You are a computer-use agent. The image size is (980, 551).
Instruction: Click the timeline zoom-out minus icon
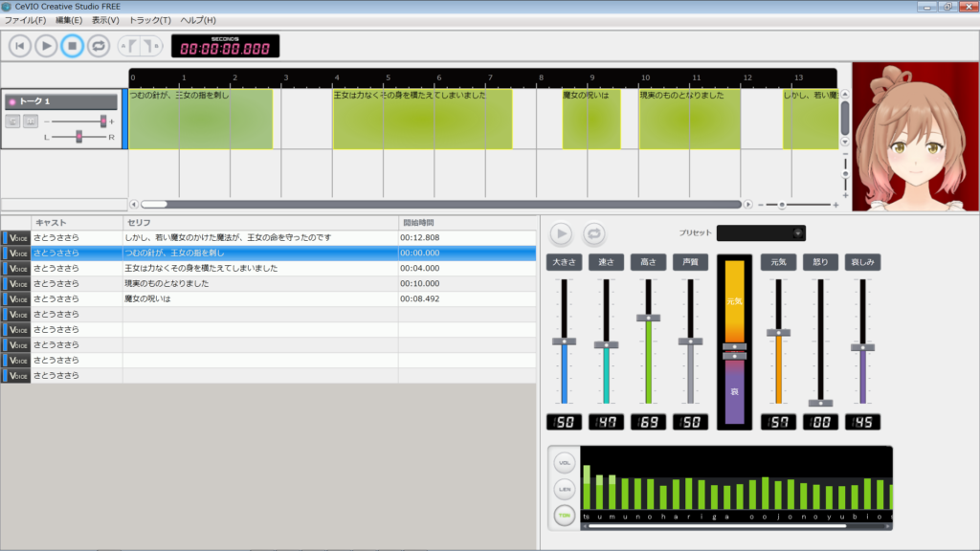pos(761,205)
